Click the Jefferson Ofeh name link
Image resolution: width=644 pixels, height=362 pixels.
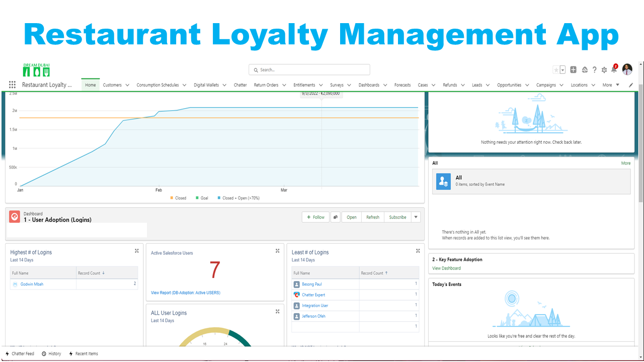pyautogui.click(x=313, y=316)
